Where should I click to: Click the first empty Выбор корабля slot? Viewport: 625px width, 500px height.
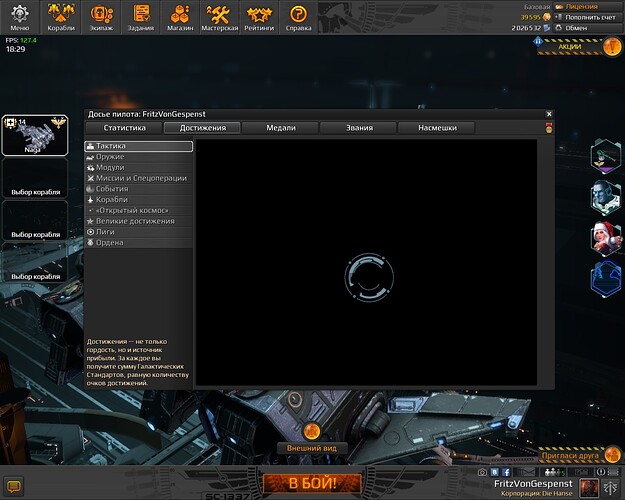click(35, 178)
